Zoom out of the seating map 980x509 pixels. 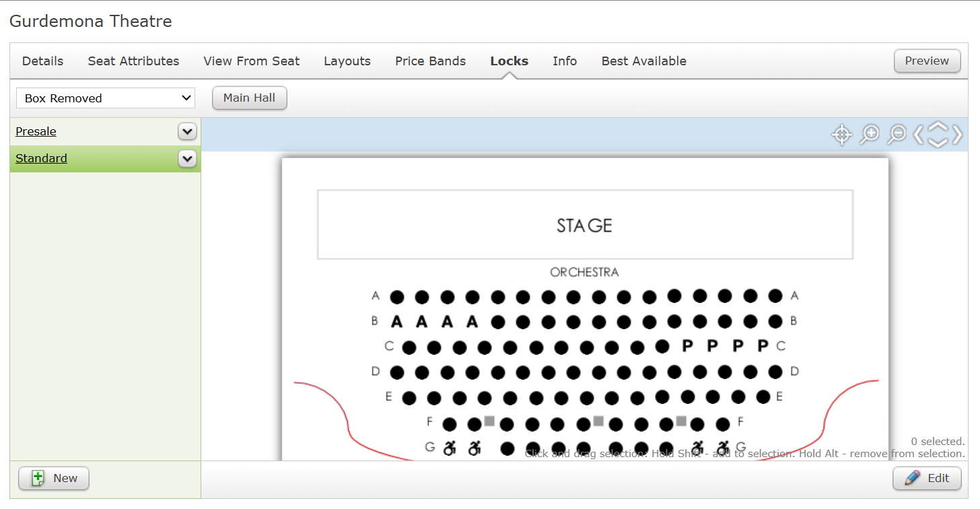897,135
